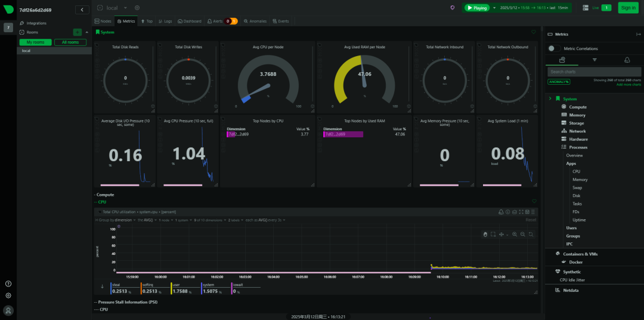644x320 pixels.
Task: Open the time range picker
Action: click(x=533, y=8)
